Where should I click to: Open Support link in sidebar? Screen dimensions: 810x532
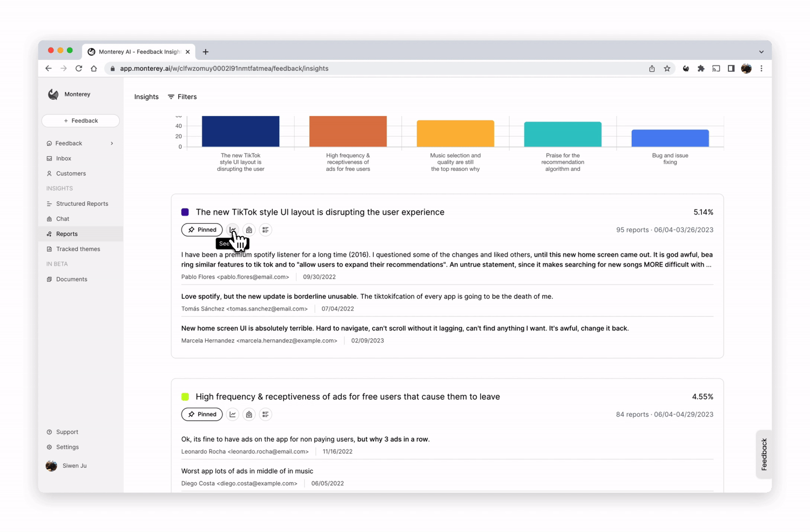coord(67,432)
